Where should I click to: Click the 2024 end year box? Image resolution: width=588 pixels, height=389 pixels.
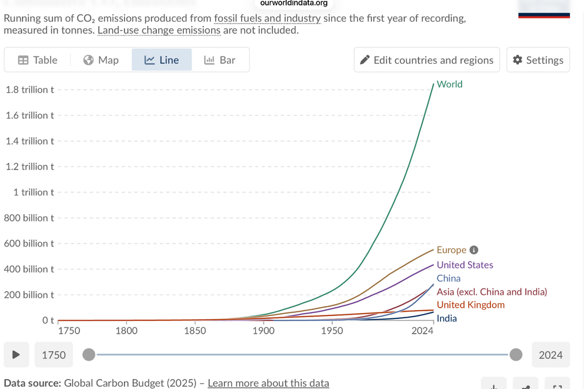pos(550,355)
